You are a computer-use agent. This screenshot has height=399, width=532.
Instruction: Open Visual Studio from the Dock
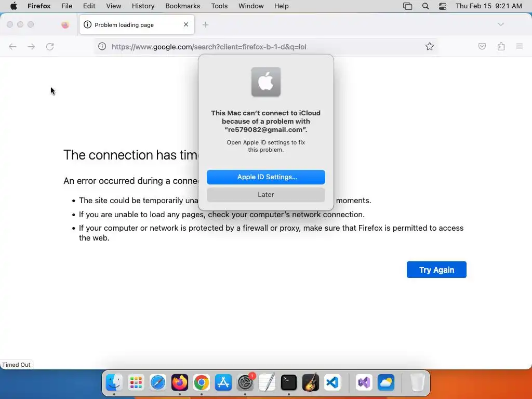[364, 382]
